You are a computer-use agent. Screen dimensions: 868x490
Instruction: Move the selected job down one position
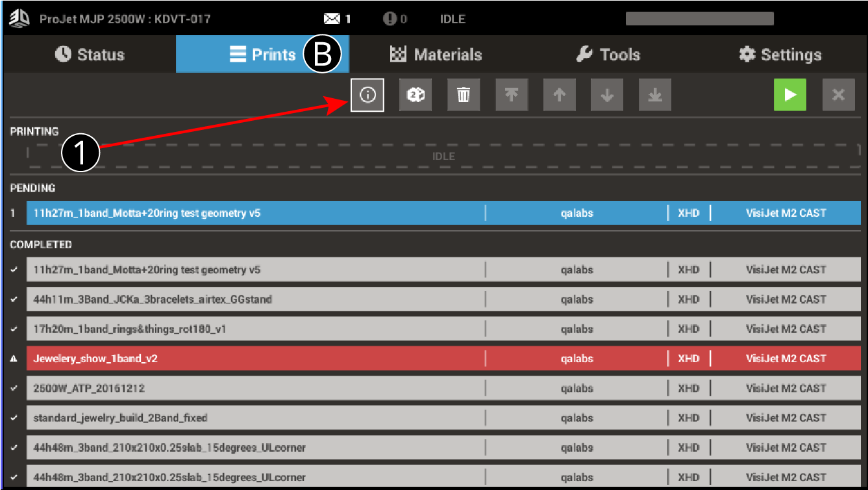click(x=607, y=94)
